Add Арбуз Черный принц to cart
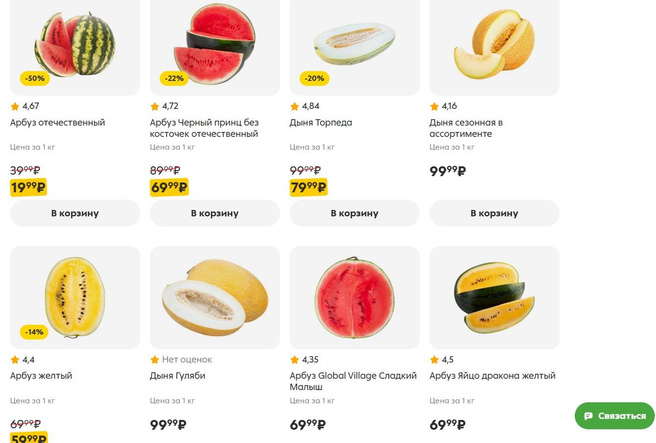This screenshot has height=443, width=656. [215, 213]
